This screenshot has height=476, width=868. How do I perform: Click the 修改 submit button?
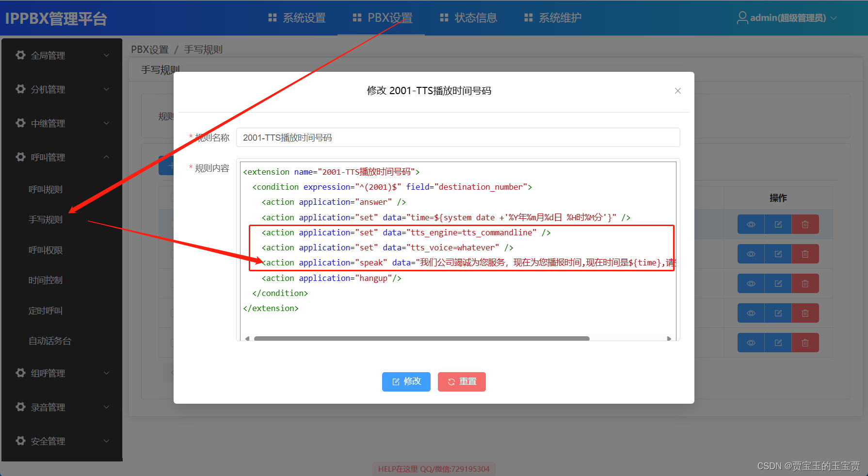point(406,382)
